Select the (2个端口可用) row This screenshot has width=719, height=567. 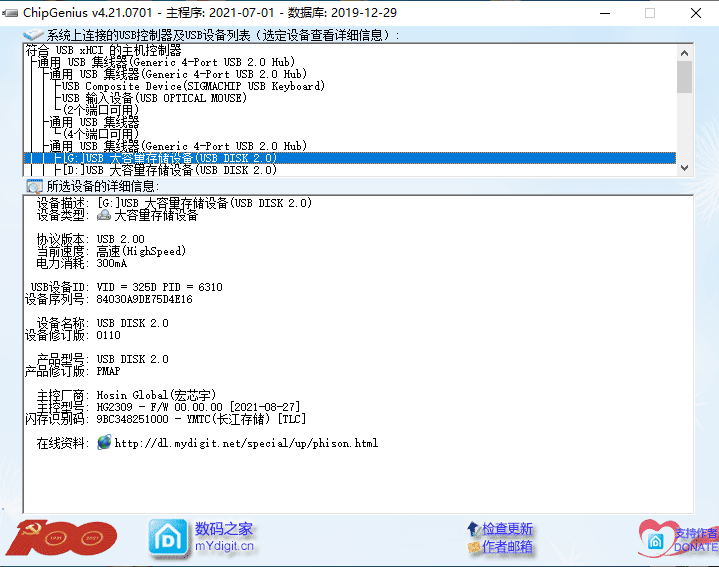point(100,110)
